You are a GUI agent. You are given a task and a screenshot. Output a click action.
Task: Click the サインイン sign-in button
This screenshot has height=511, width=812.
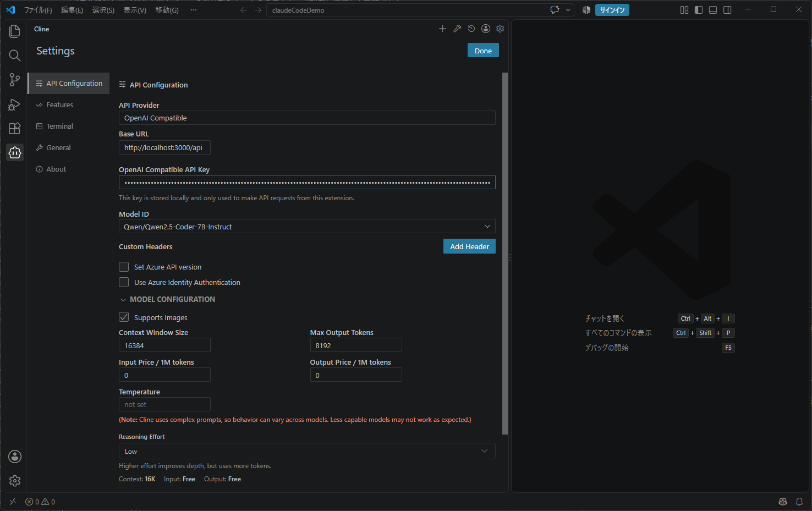click(612, 10)
